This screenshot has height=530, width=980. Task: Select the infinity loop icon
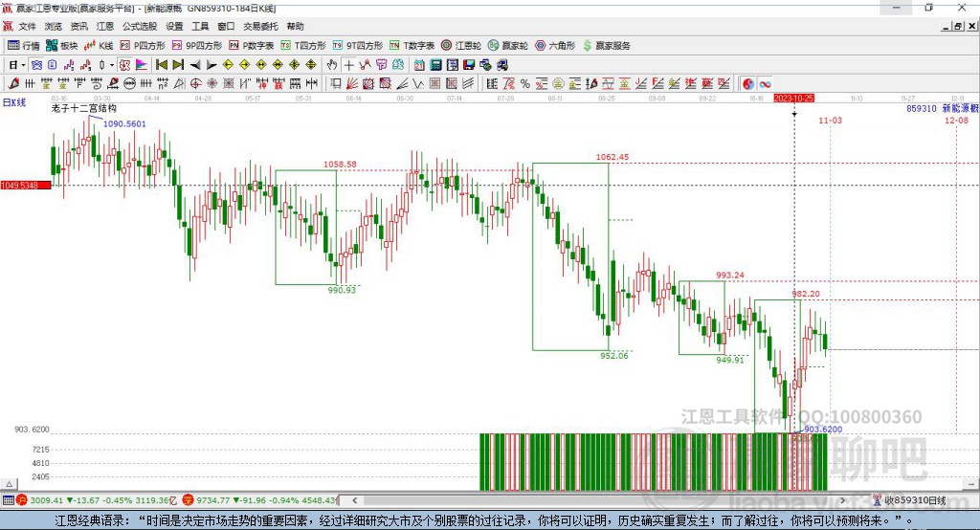tap(765, 84)
